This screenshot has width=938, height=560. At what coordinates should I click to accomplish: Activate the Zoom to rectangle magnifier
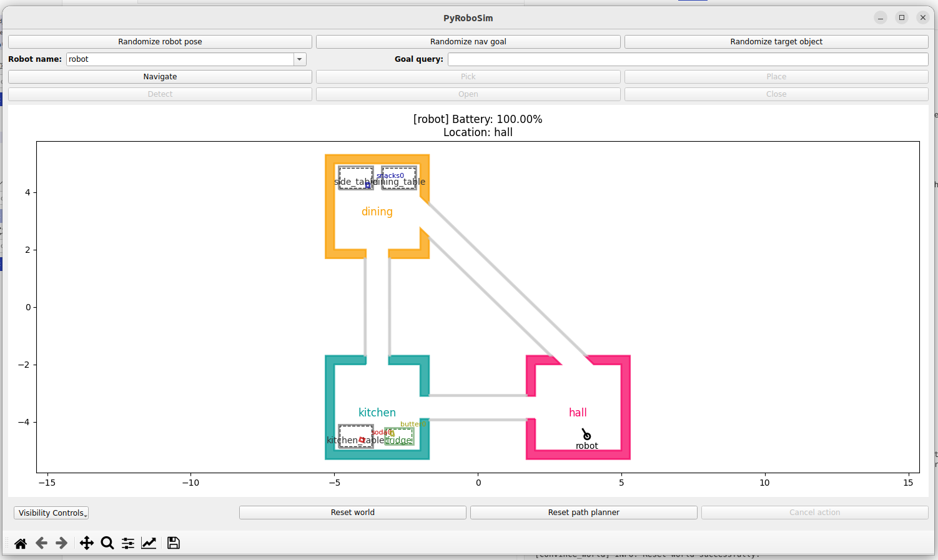(x=107, y=543)
